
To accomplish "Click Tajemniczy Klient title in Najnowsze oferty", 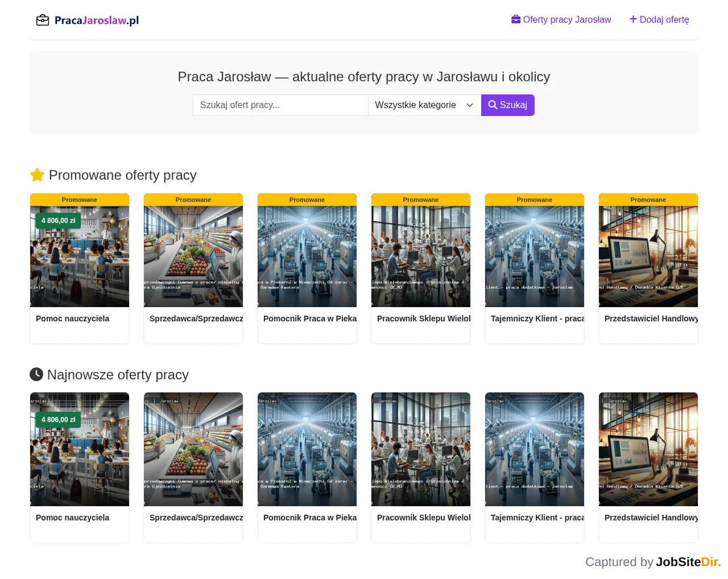I will (x=537, y=518).
